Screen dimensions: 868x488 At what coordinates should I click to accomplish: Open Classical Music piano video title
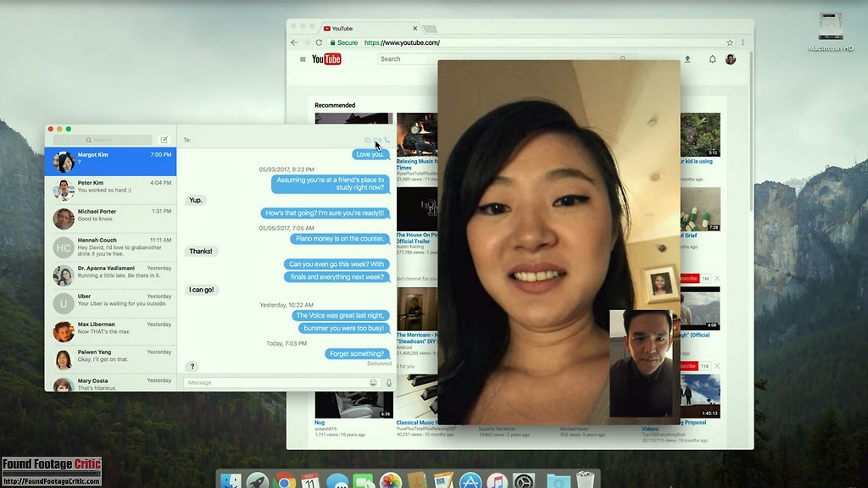[x=416, y=422]
